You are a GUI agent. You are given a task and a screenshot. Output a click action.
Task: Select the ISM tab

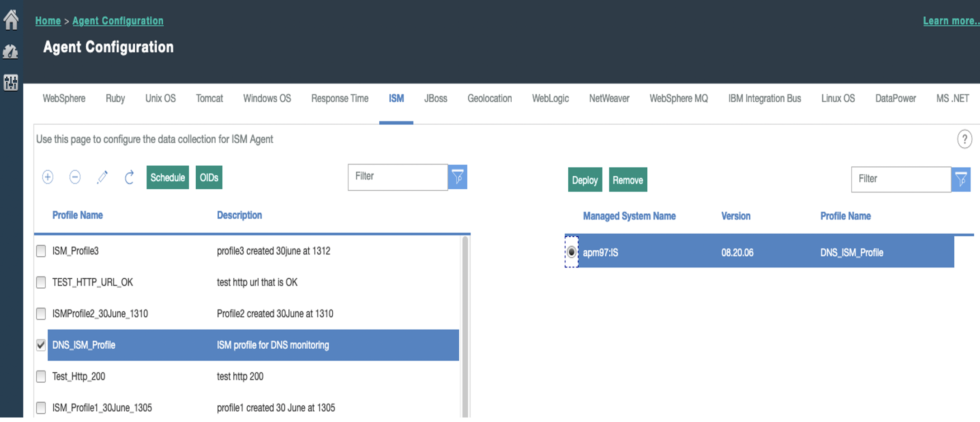tap(396, 98)
